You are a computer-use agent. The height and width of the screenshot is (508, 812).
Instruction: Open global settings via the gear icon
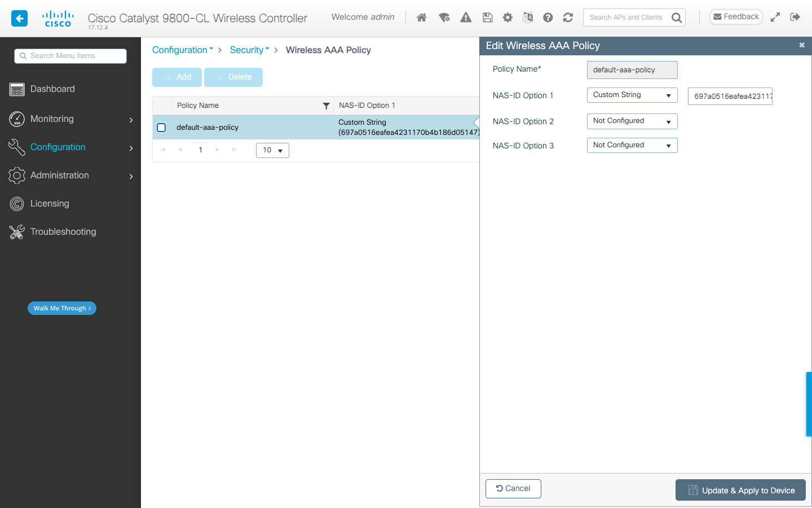507,17
